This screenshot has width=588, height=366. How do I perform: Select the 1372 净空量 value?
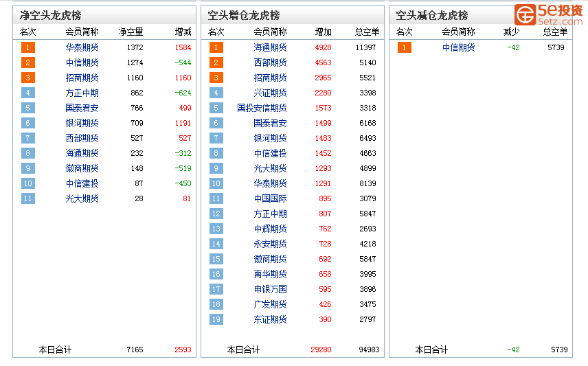click(135, 47)
